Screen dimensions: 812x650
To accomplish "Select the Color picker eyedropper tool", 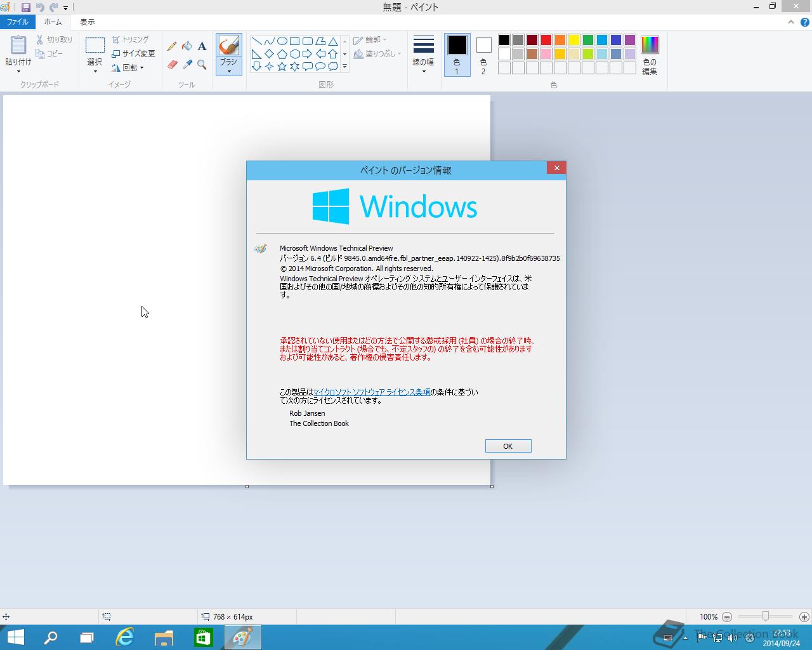I will 187,65.
